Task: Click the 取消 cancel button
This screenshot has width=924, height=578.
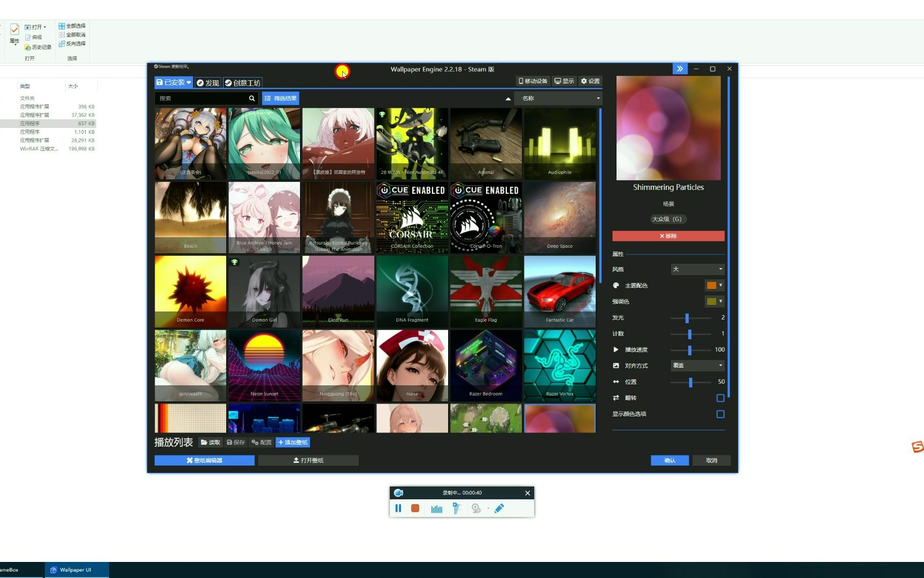Action: coord(711,460)
